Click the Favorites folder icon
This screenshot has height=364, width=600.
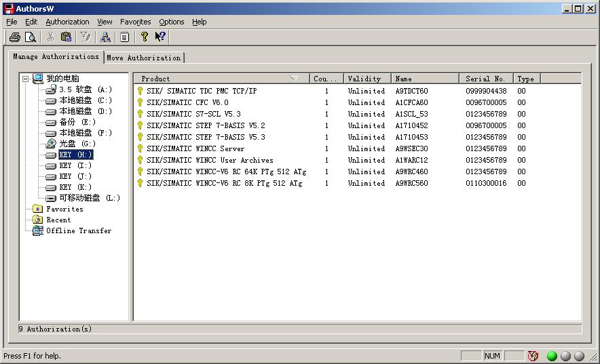pos(37,209)
